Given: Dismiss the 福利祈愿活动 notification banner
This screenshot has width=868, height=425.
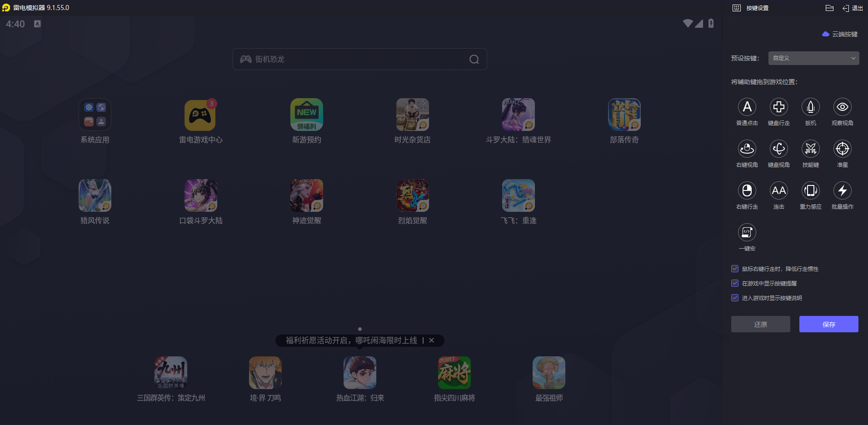Looking at the screenshot, I should pyautogui.click(x=431, y=340).
